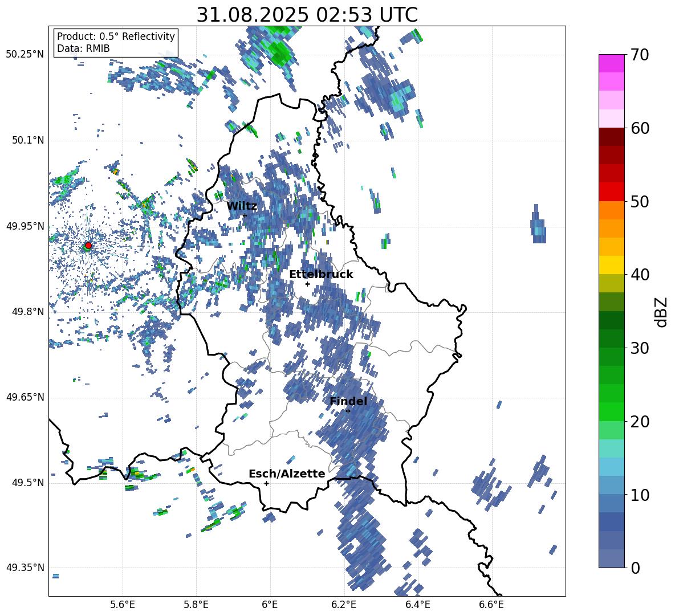This screenshot has height=616, width=675.
Task: Click the 30 colorbar tick label
Action: click(x=640, y=348)
